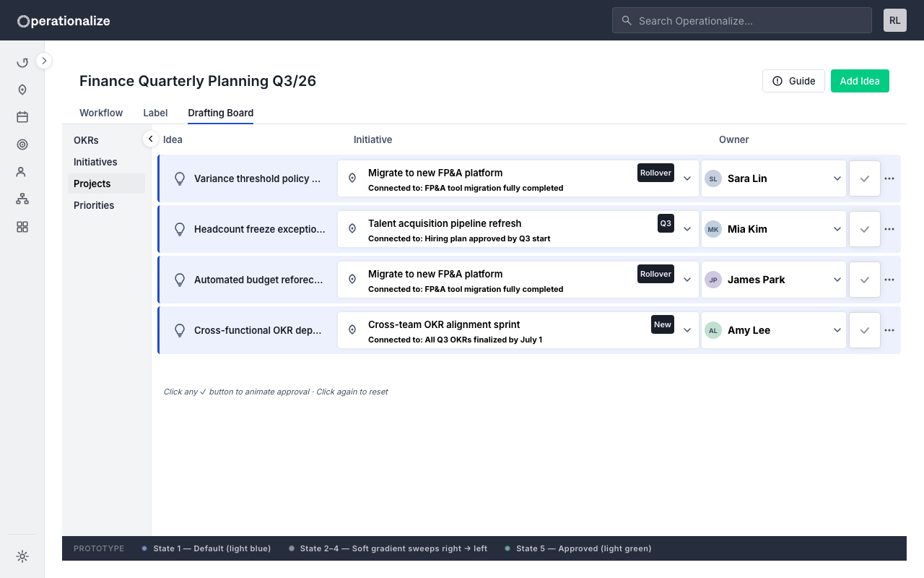Image resolution: width=924 pixels, height=578 pixels.
Task: Click the Search Operationalize field
Action: (742, 20)
